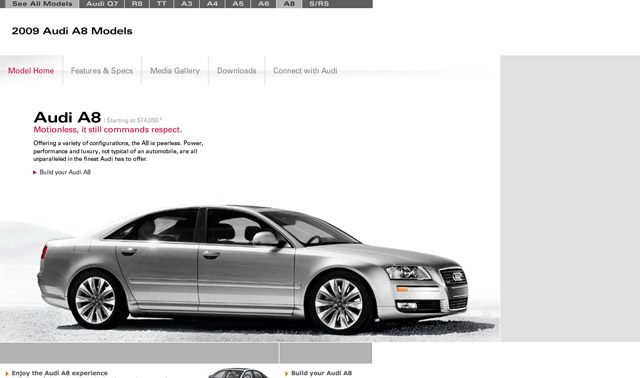Open the Media Gallery section
Viewport: 640px width, 378px height.
[175, 71]
